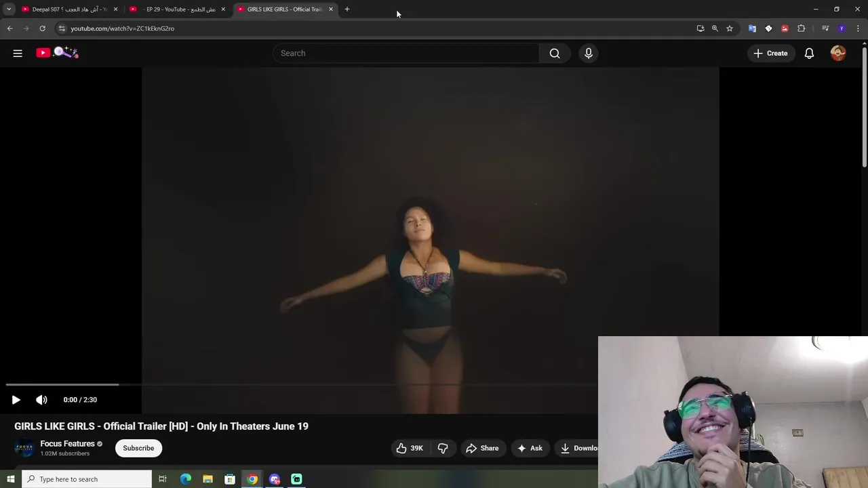The width and height of the screenshot is (868, 488).
Task: Like the video with 39K likes
Action: click(410, 448)
